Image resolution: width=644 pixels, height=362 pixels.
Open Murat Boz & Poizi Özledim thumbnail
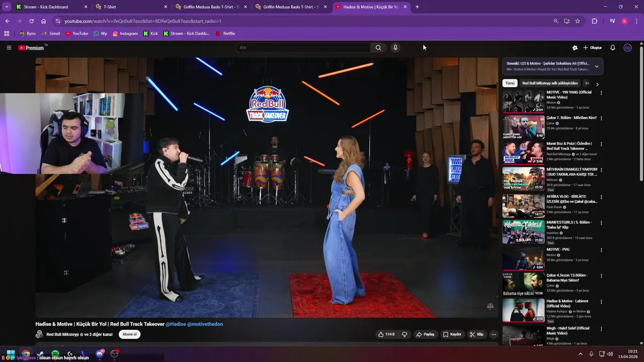[523, 153]
